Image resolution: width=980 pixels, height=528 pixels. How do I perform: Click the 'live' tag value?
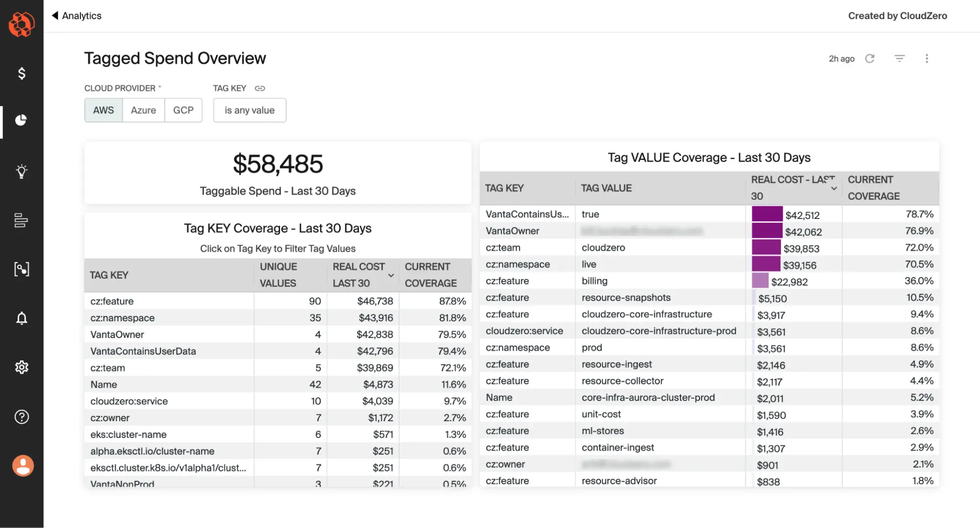(589, 264)
